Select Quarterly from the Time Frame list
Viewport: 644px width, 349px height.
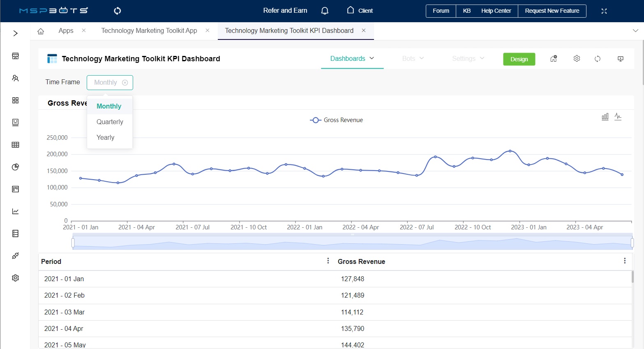click(x=109, y=122)
